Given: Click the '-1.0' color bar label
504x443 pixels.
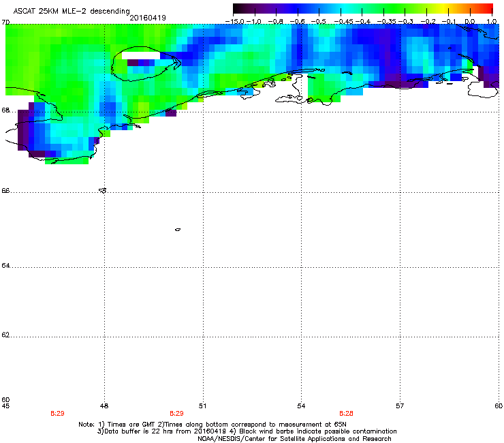Looking at the screenshot, I should pos(254,22).
